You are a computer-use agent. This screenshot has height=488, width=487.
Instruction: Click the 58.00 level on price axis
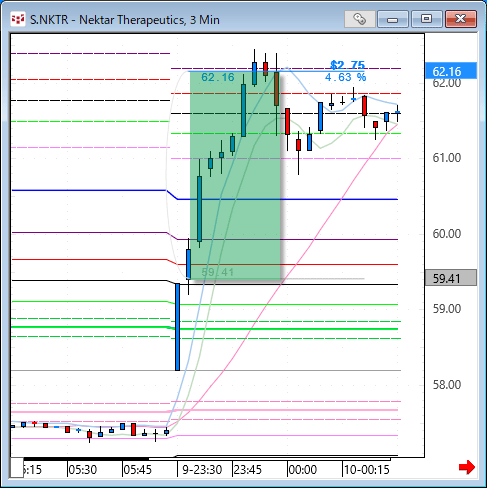pos(447,385)
